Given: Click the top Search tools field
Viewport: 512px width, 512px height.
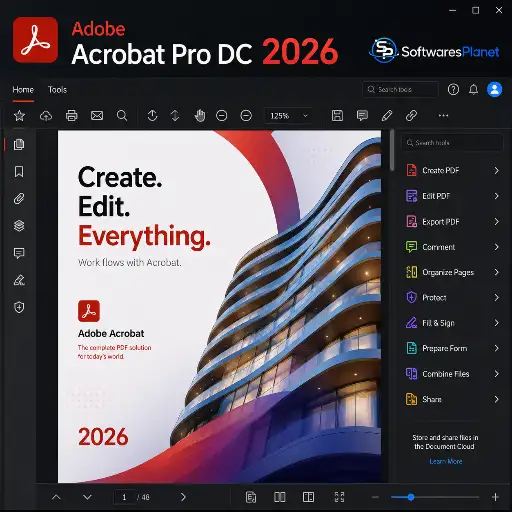Looking at the screenshot, I should click(x=400, y=89).
